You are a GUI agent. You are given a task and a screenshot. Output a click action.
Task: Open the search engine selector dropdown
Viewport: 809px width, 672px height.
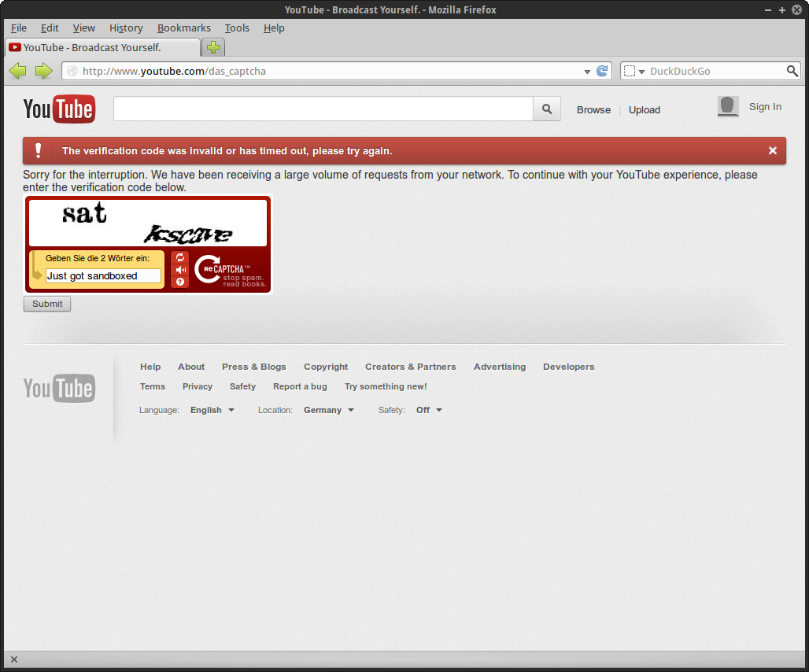[634, 71]
